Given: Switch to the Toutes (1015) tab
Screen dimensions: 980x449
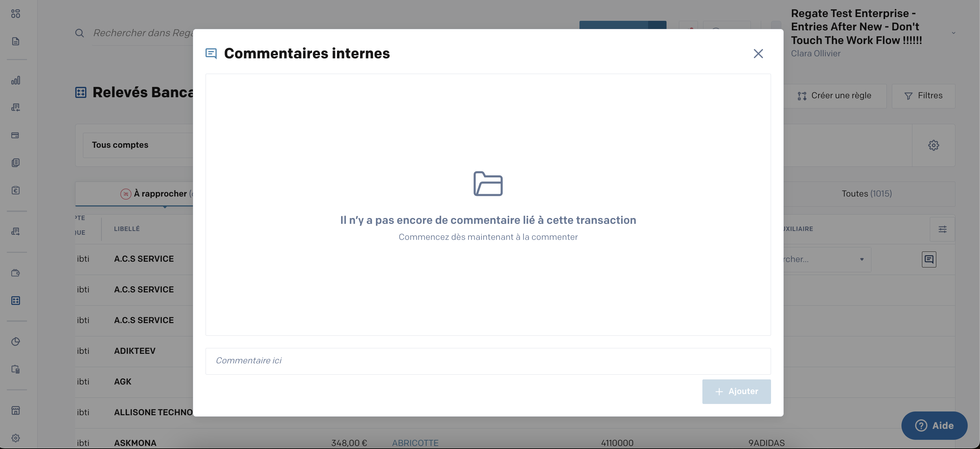Looking at the screenshot, I should pos(866,193).
